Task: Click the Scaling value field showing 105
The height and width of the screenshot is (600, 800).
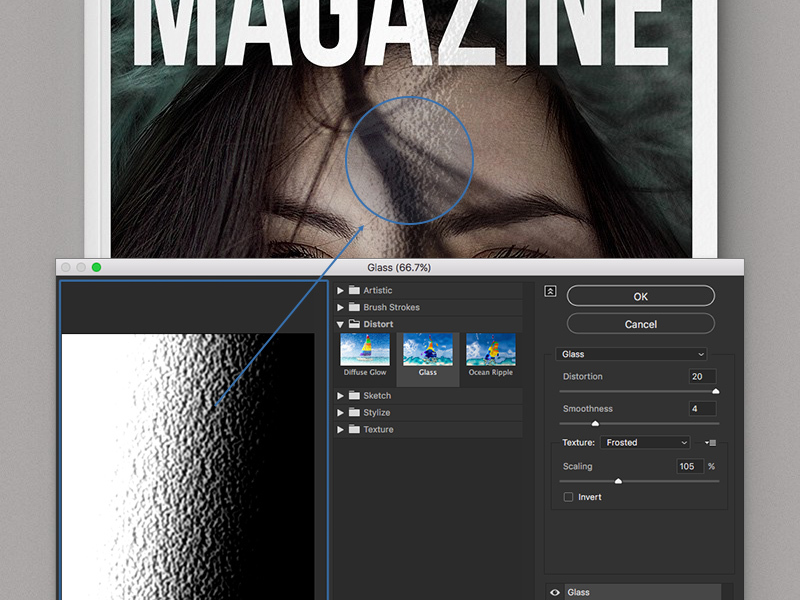Action: (689, 466)
